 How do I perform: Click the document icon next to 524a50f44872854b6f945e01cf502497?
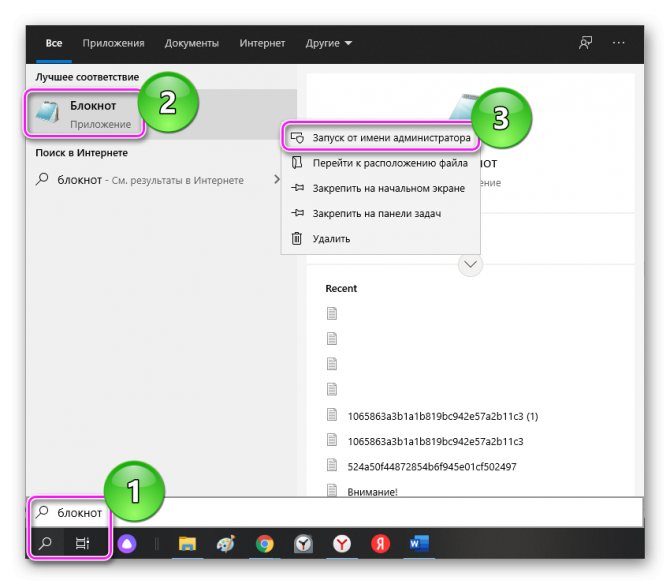click(332, 465)
